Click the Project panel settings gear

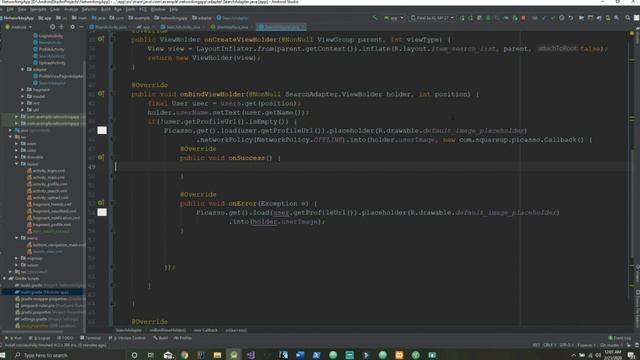coord(72,27)
